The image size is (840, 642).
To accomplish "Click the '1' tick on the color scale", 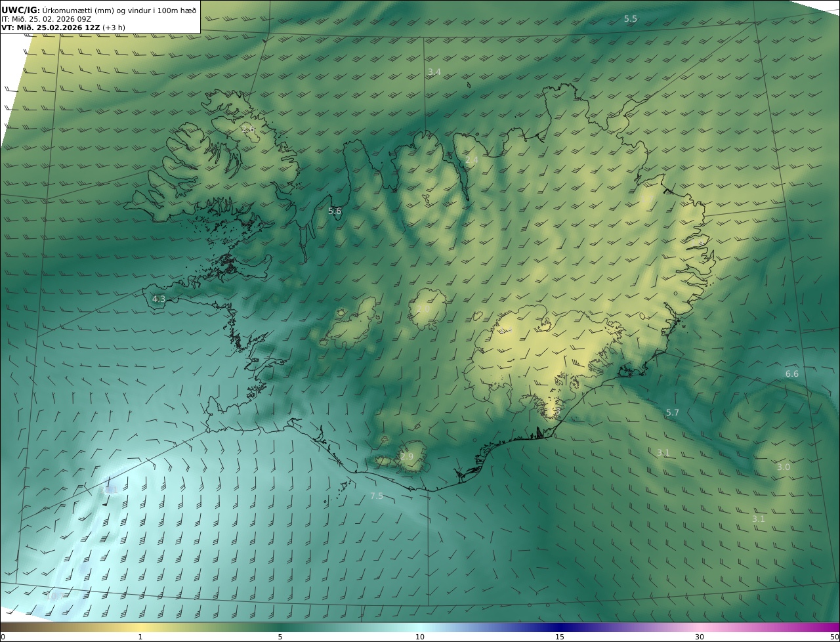I will point(140,637).
